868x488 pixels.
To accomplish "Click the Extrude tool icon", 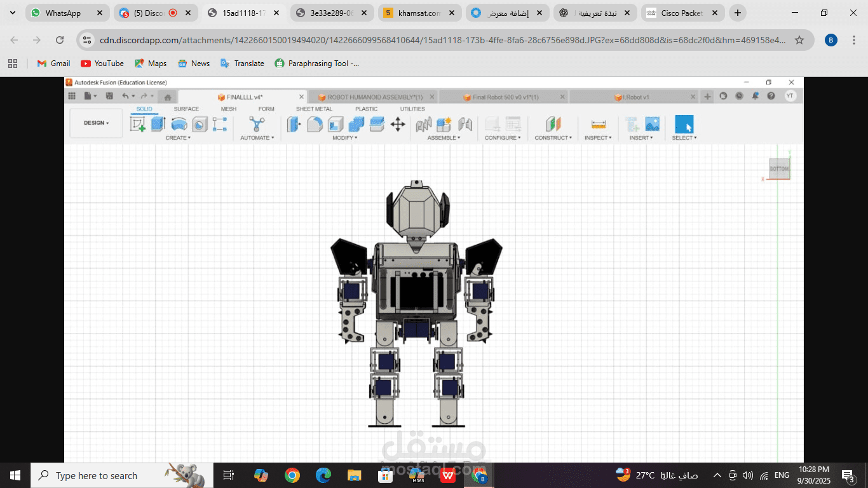I will (158, 124).
